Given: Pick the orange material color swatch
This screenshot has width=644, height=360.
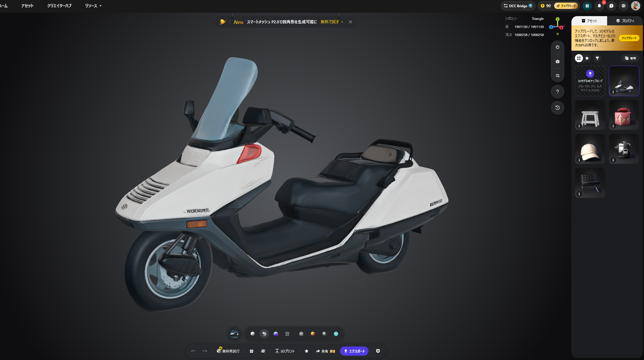Looking at the screenshot, I should [313, 334].
